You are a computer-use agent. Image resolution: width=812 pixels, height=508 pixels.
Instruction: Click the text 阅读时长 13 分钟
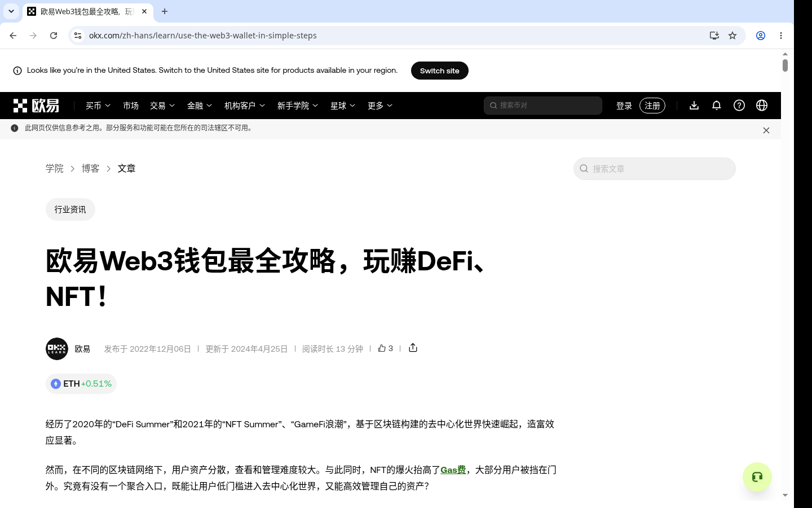(x=333, y=349)
